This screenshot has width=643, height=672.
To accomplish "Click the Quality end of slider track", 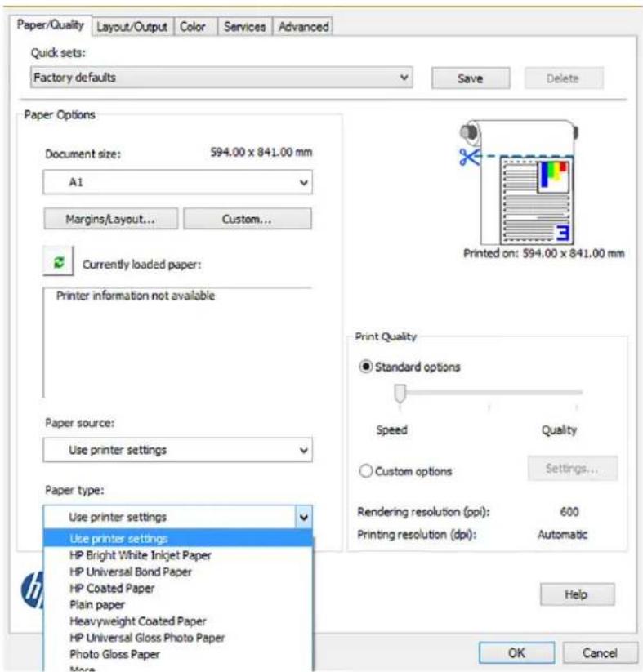I will click(x=577, y=392).
